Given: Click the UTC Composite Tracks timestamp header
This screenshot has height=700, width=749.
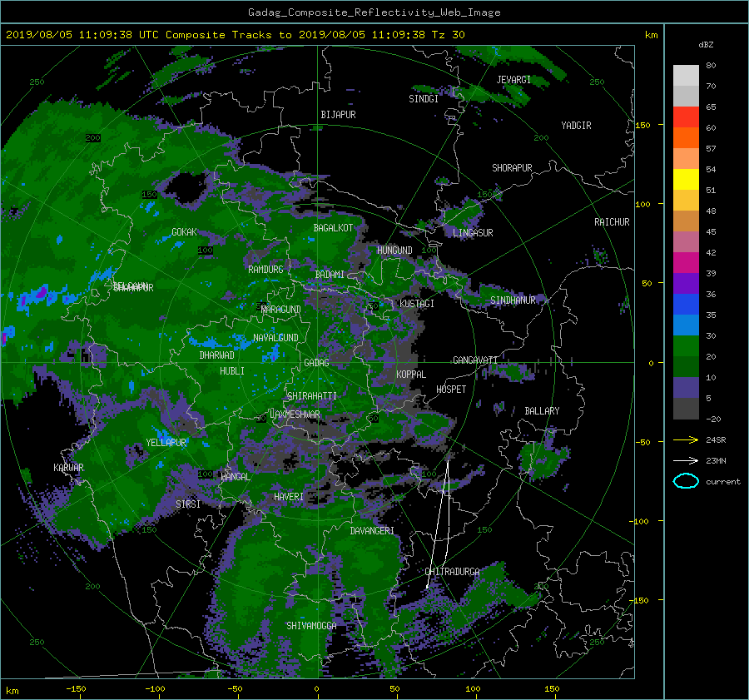Looking at the screenshot, I should pyautogui.click(x=235, y=35).
